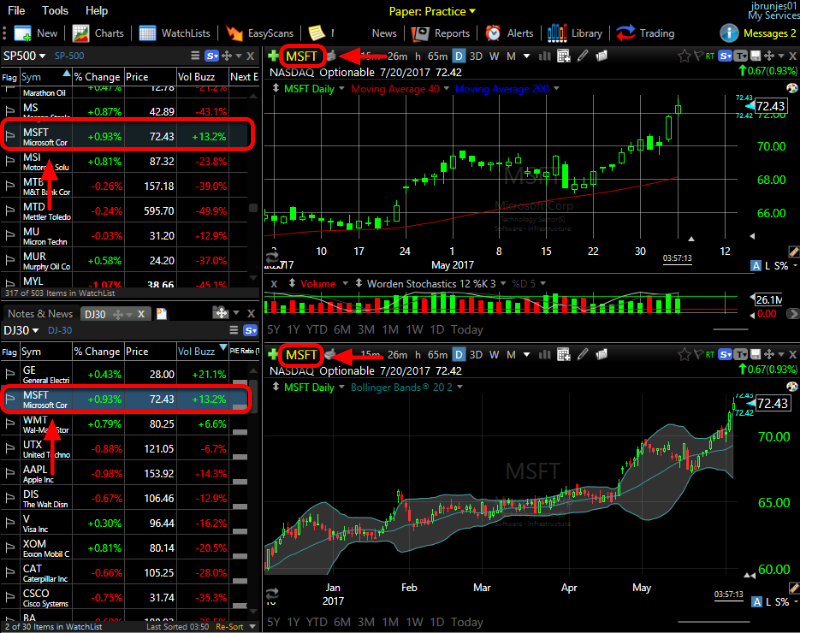836x633 pixels.
Task: Click time scroll bar under Bollinger Bands chart
Action: (713, 621)
